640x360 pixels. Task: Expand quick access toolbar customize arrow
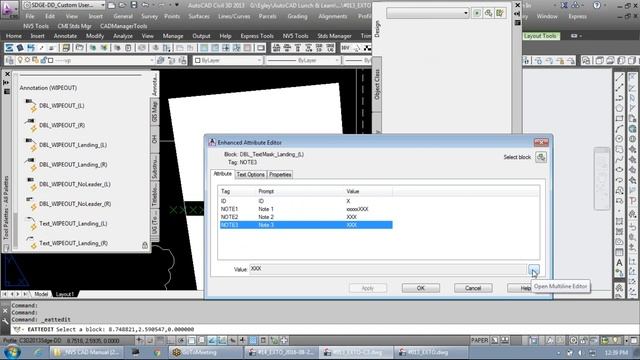tap(177, 5)
